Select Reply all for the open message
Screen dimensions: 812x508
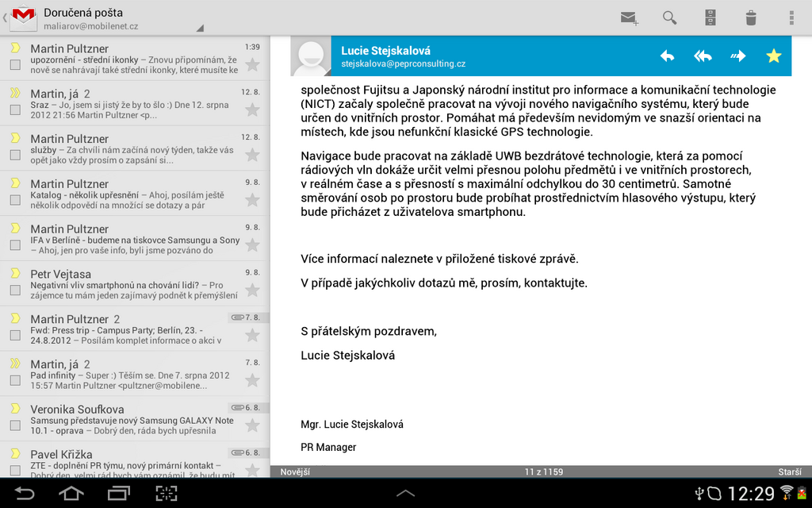click(703, 56)
